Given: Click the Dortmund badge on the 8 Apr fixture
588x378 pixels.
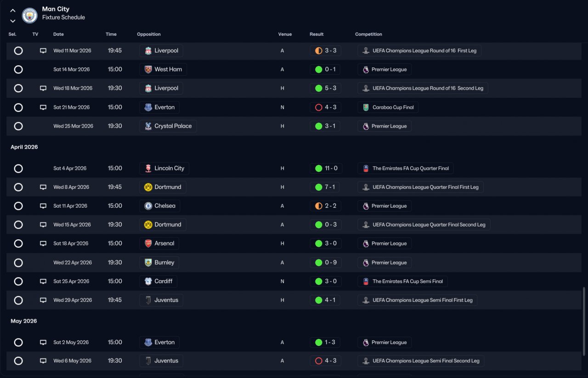Looking at the screenshot, I should pyautogui.click(x=148, y=187).
